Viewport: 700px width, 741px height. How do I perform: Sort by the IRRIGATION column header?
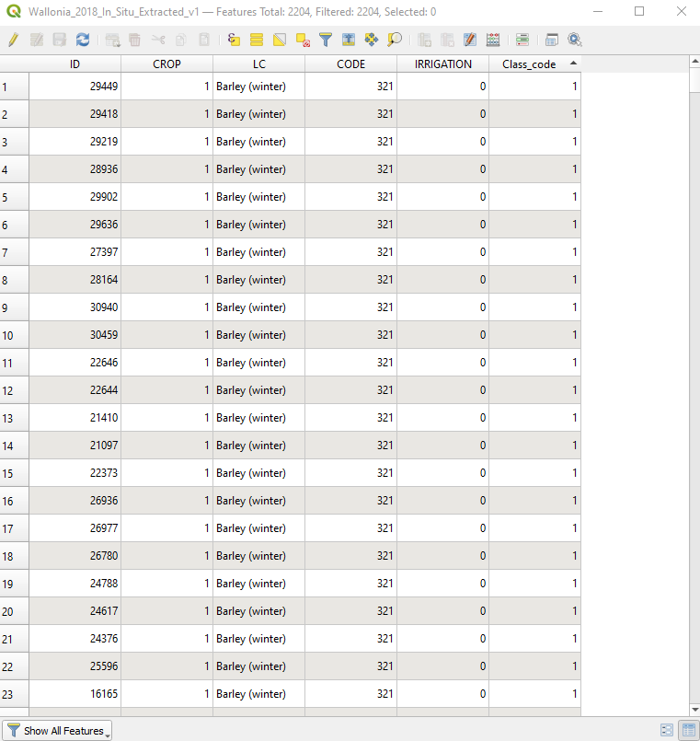pos(443,64)
